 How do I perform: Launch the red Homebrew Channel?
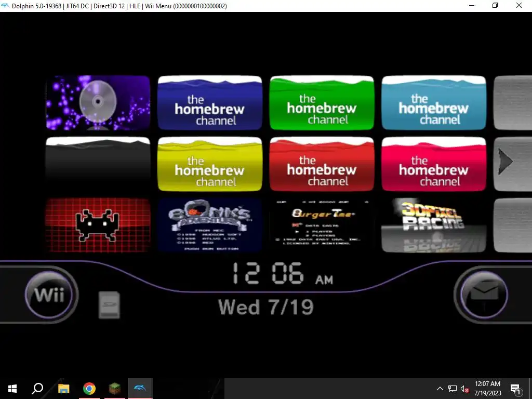tap(322, 164)
